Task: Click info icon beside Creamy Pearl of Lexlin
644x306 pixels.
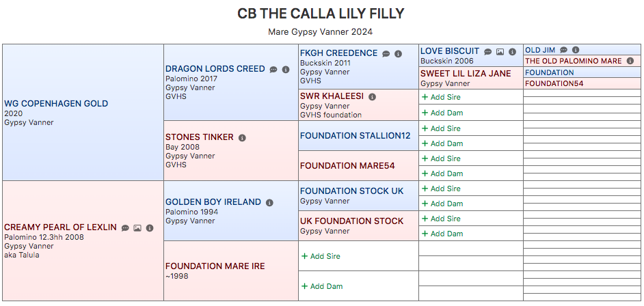Action: [x=150, y=228]
